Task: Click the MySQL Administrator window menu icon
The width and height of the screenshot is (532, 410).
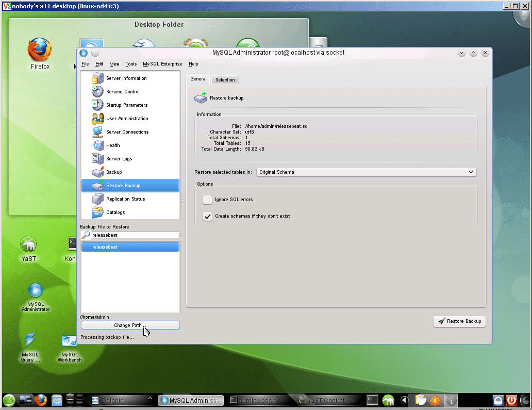Action: (x=84, y=53)
